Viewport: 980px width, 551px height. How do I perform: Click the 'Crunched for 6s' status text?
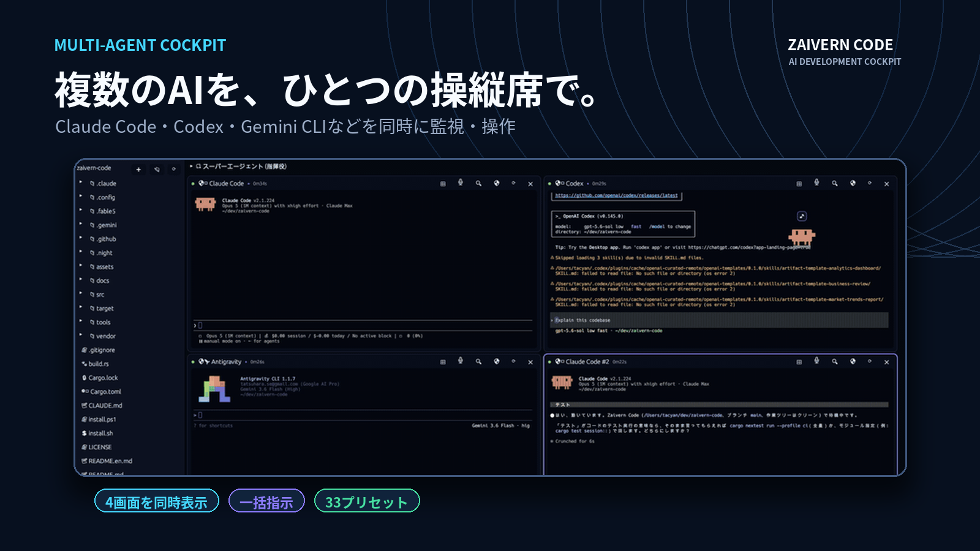[x=575, y=441]
